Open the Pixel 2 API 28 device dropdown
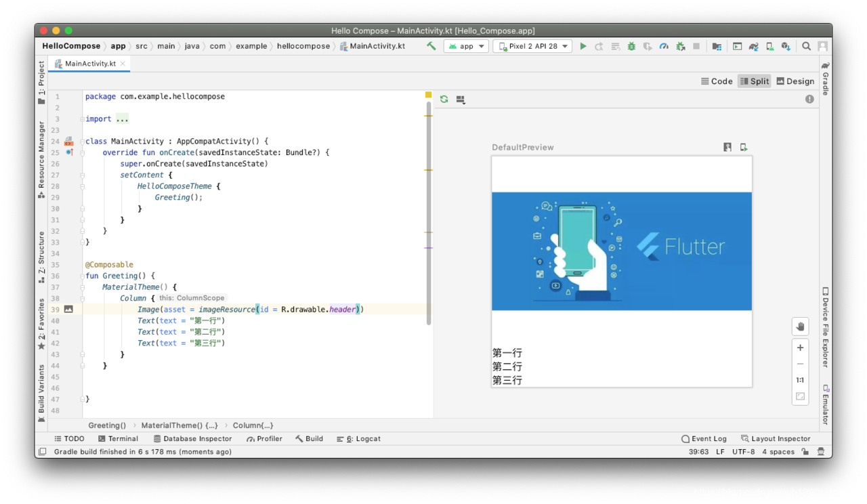Viewport: 867px width, 504px height. click(x=532, y=46)
